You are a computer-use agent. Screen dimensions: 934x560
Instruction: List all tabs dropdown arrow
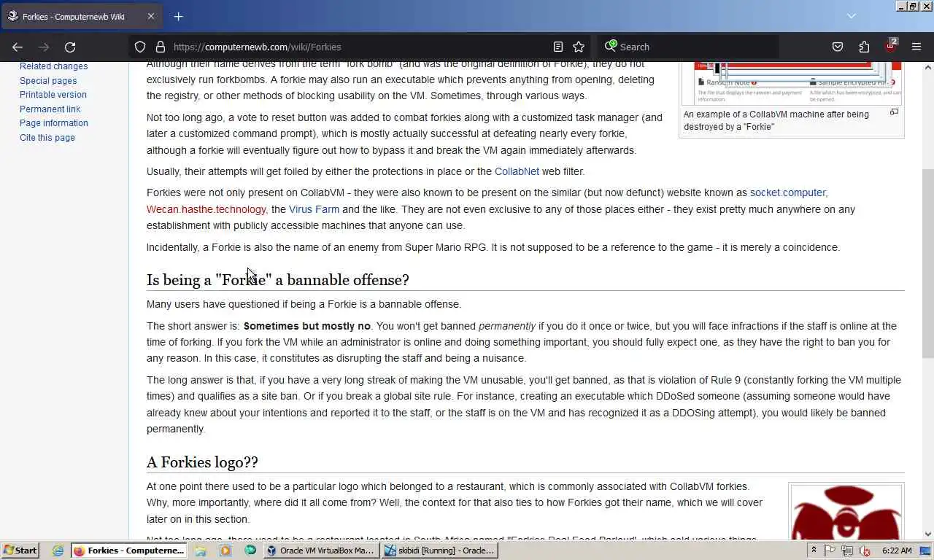point(851,15)
